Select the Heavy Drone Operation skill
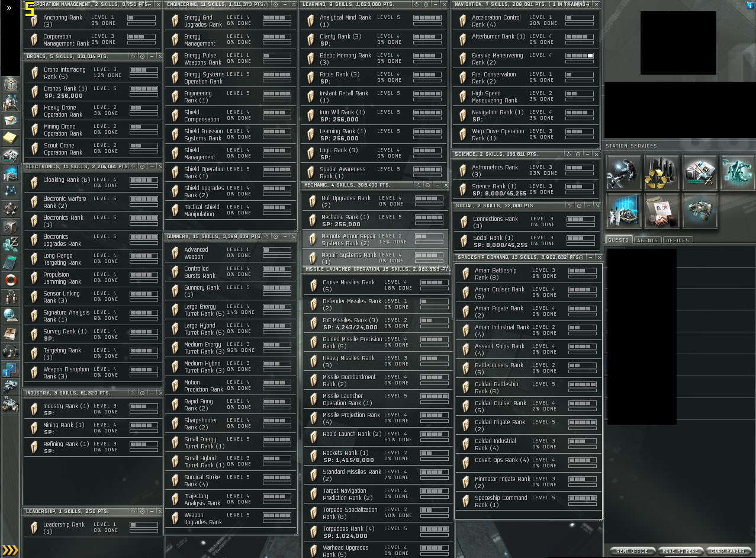Viewport: 756px width, 558px height. click(93, 111)
